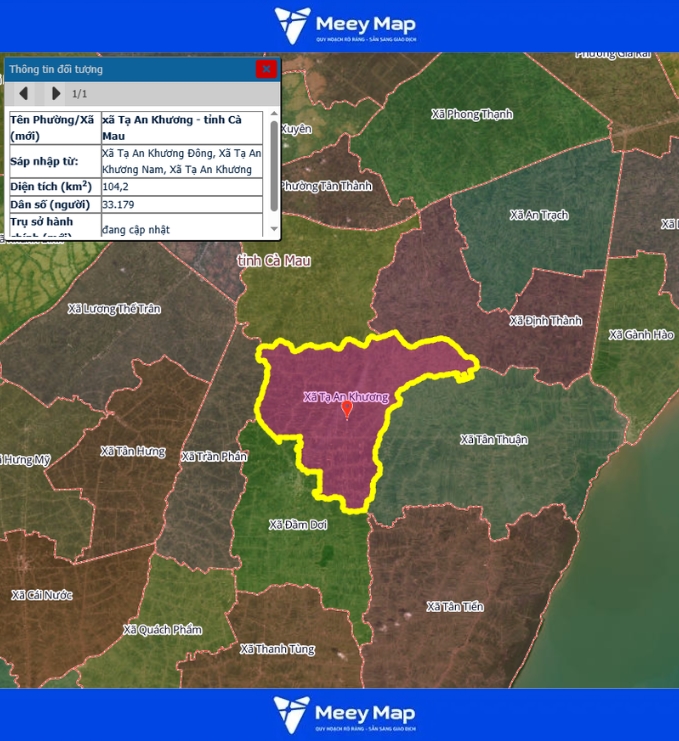Viewport: 679px width, 741px height.
Task: Select the Xã Phong Thạnh region
Action: (471, 115)
